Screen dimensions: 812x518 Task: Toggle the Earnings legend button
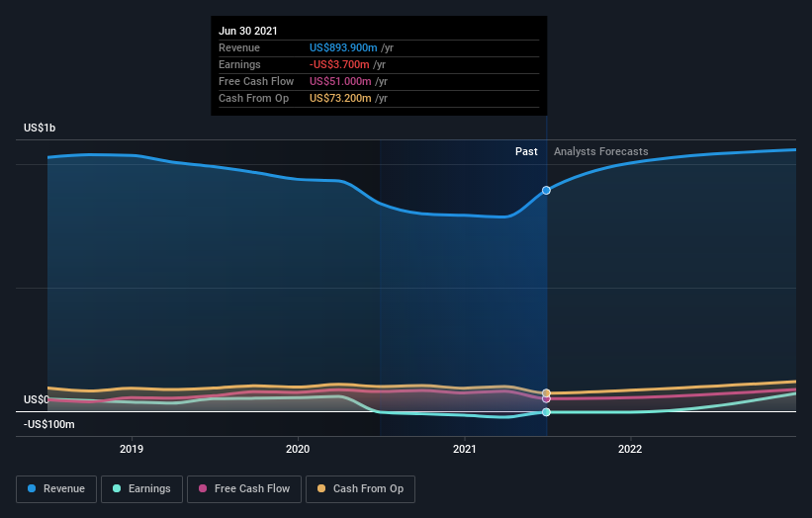(141, 489)
